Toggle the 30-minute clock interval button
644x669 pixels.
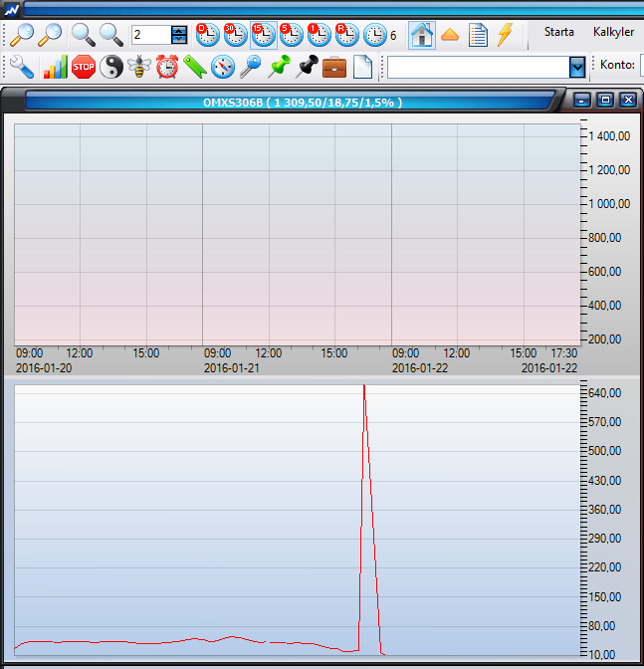pyautogui.click(x=236, y=35)
